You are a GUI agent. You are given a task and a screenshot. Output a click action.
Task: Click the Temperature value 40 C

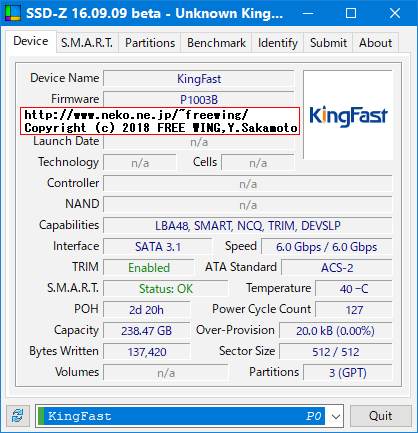(354, 289)
